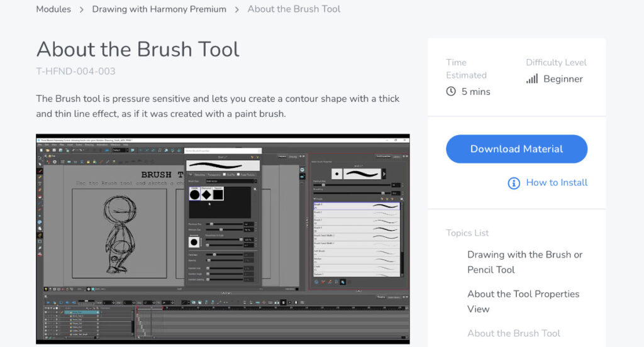Select the top Select tool in Harmony's left toolbar

pyautogui.click(x=40, y=158)
